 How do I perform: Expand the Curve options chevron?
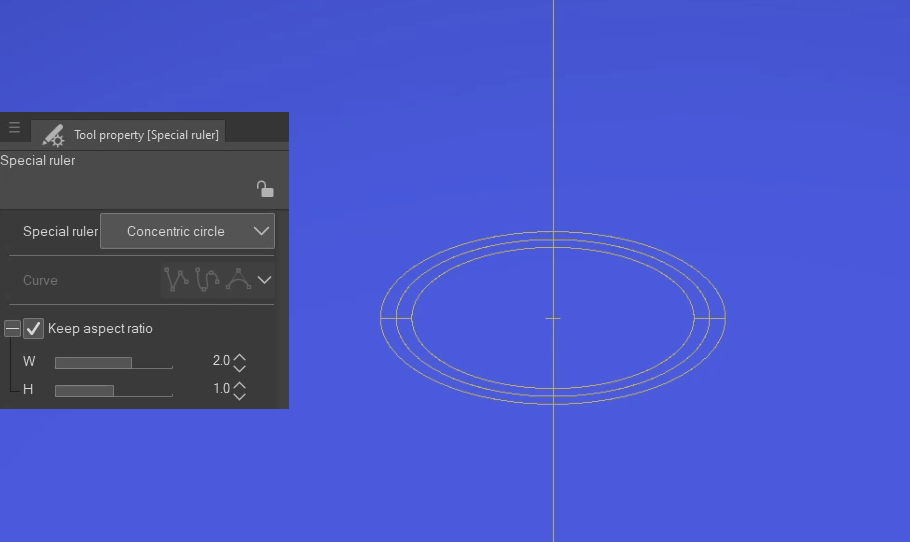pyautogui.click(x=264, y=280)
